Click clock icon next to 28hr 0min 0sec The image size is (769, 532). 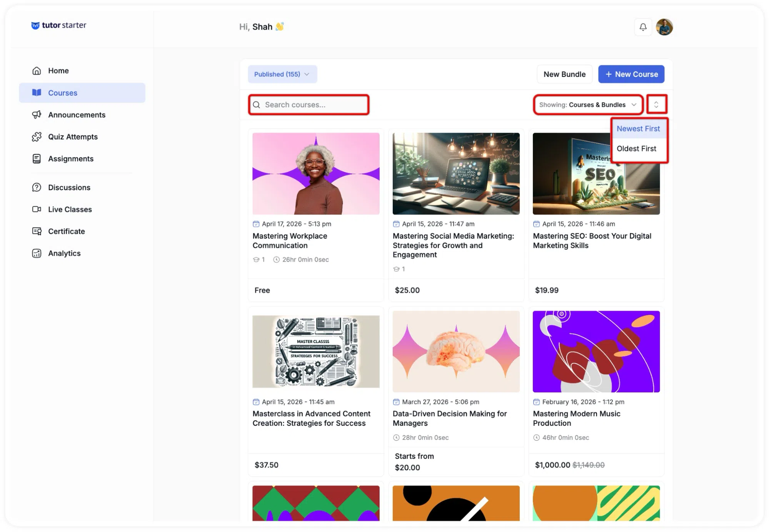396,437
